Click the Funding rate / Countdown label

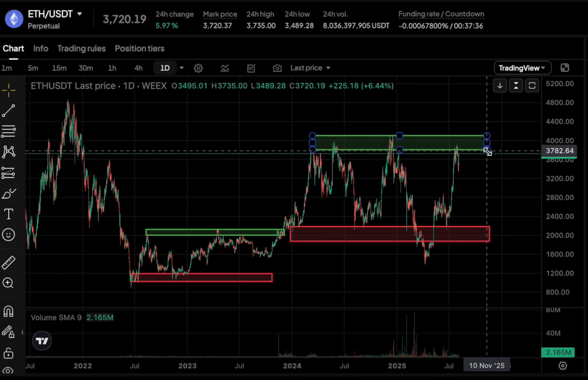point(441,14)
